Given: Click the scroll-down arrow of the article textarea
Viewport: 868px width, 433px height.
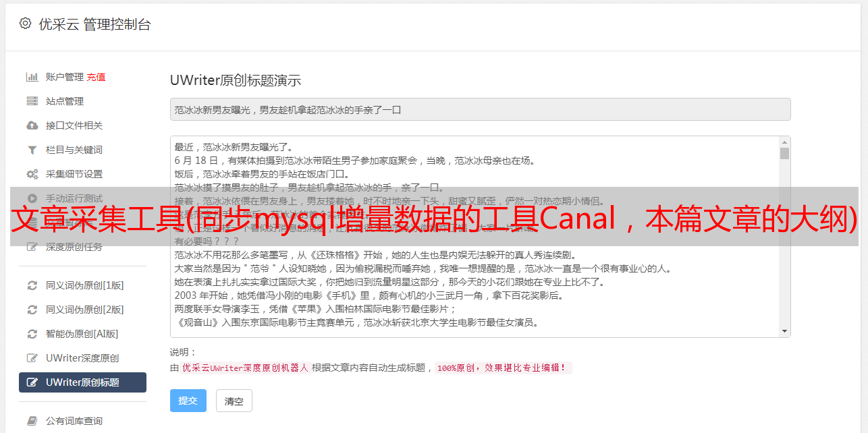Looking at the screenshot, I should [x=784, y=331].
